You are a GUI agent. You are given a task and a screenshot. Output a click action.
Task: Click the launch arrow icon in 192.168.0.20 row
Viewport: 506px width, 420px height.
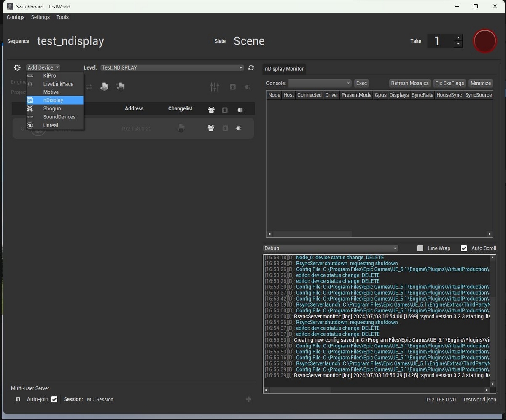[225, 128]
